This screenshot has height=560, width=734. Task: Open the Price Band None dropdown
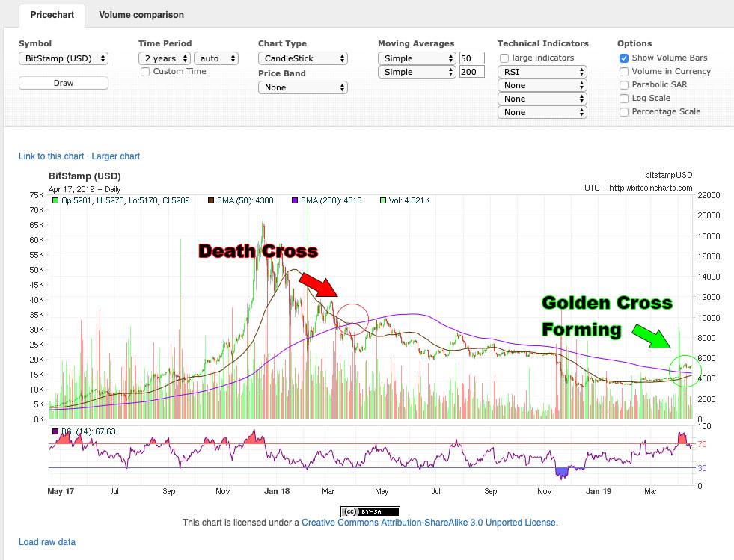[x=303, y=87]
